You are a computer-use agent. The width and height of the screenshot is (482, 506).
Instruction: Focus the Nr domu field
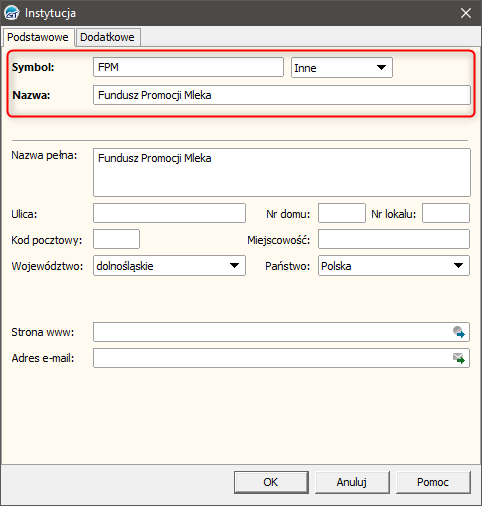pyautogui.click(x=342, y=213)
